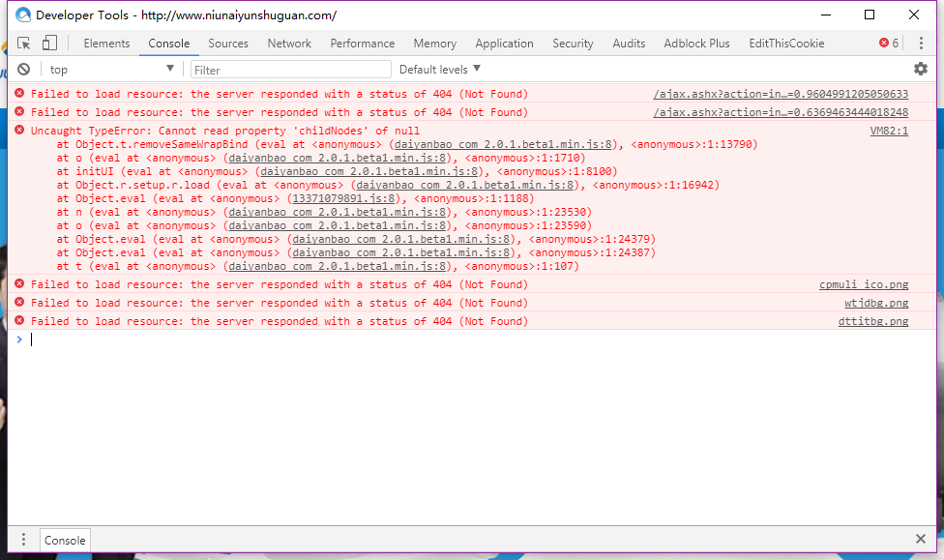Select the Console tab in bottom drawer
Image resolution: width=944 pixels, height=560 pixels.
click(x=65, y=541)
